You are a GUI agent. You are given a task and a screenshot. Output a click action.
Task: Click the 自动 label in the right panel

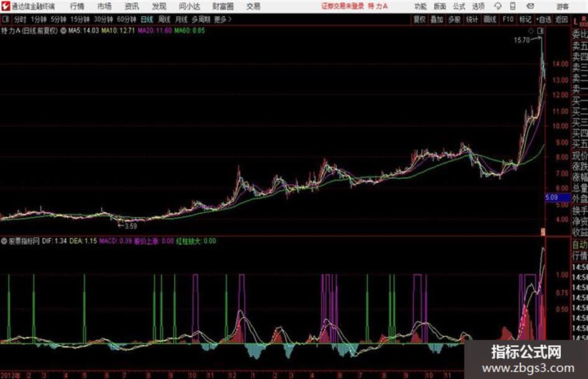tap(580, 245)
